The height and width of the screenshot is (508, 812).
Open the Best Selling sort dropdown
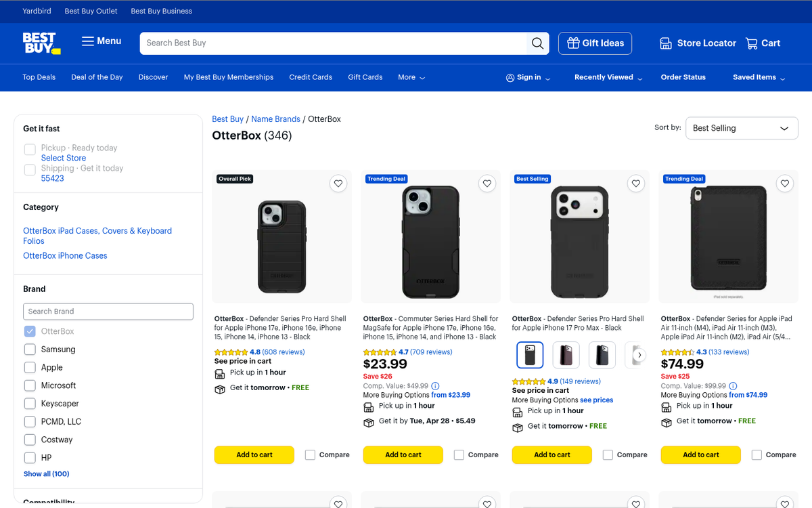click(x=742, y=128)
